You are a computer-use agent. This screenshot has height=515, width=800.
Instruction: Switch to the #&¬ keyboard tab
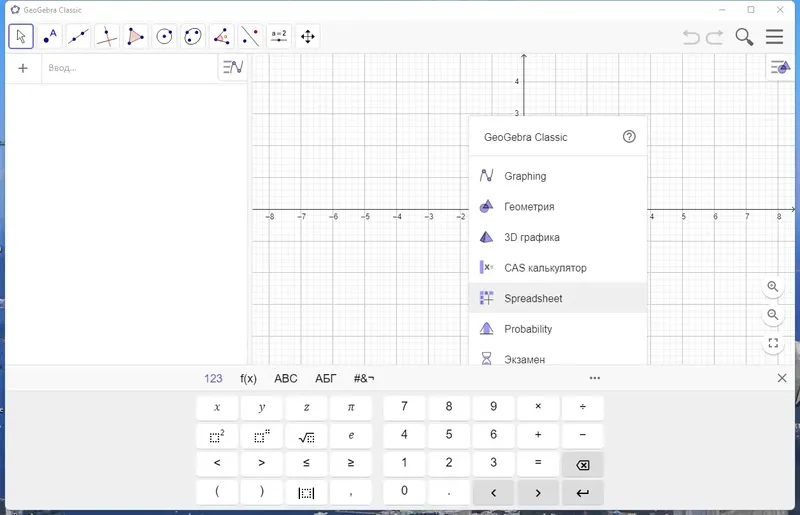point(364,379)
